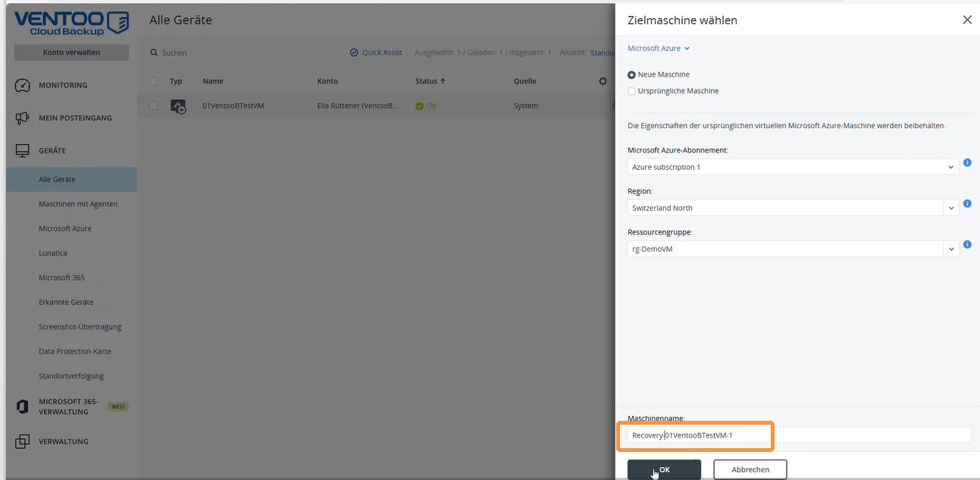Click the Quick Assist icon

point(354,52)
